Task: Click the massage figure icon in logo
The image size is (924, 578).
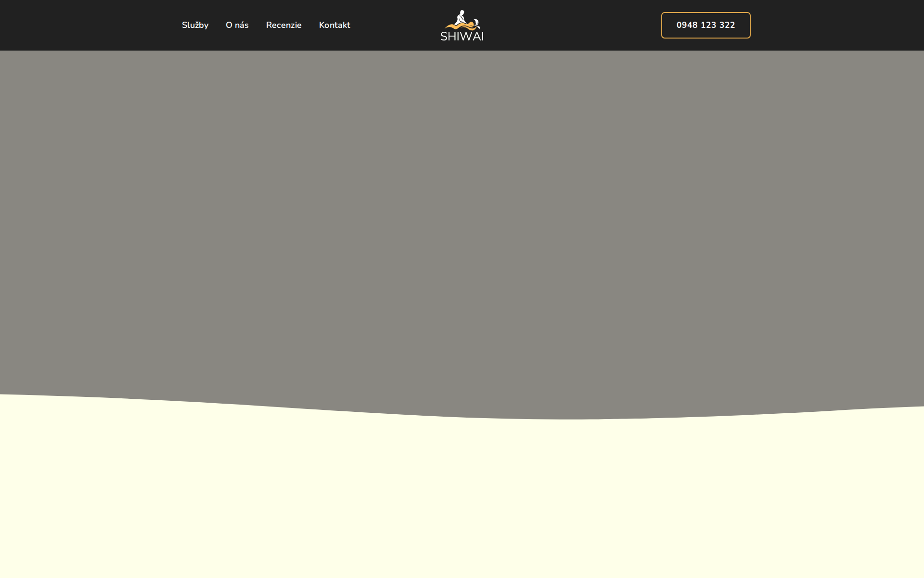Action: [461, 17]
